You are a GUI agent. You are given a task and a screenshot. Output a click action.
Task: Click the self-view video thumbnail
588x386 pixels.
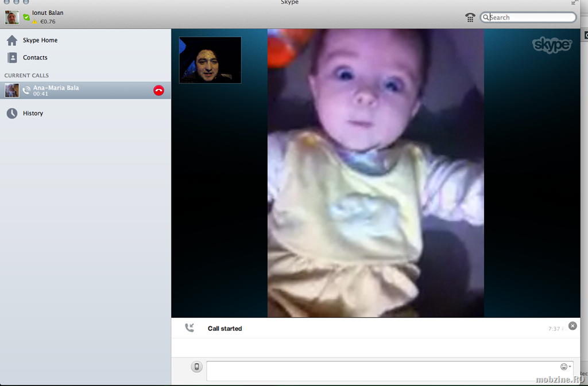point(210,60)
